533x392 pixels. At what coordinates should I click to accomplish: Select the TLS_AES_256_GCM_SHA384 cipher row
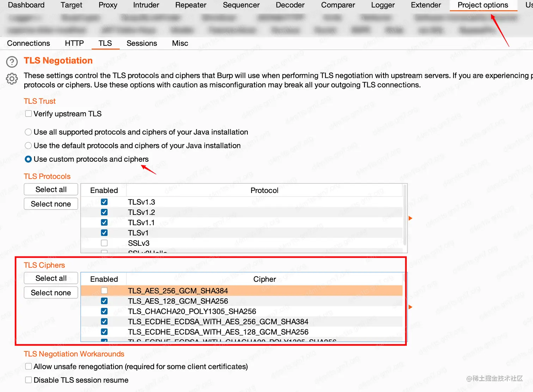(x=242, y=291)
